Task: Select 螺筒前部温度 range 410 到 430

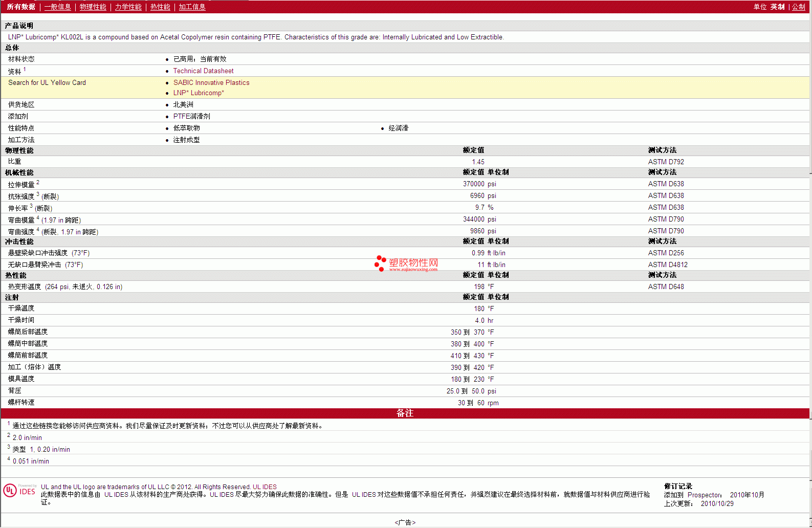Action: coord(467,356)
